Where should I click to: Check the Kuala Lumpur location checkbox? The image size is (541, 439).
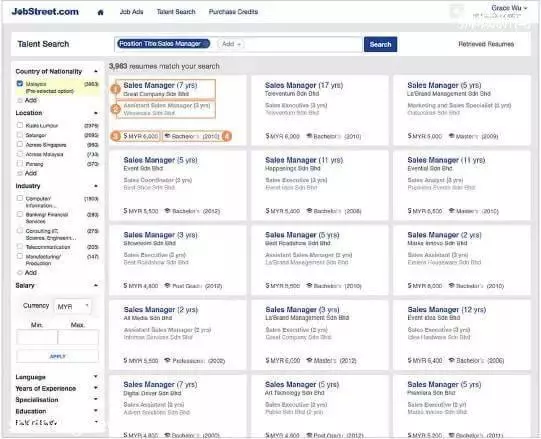20,125
